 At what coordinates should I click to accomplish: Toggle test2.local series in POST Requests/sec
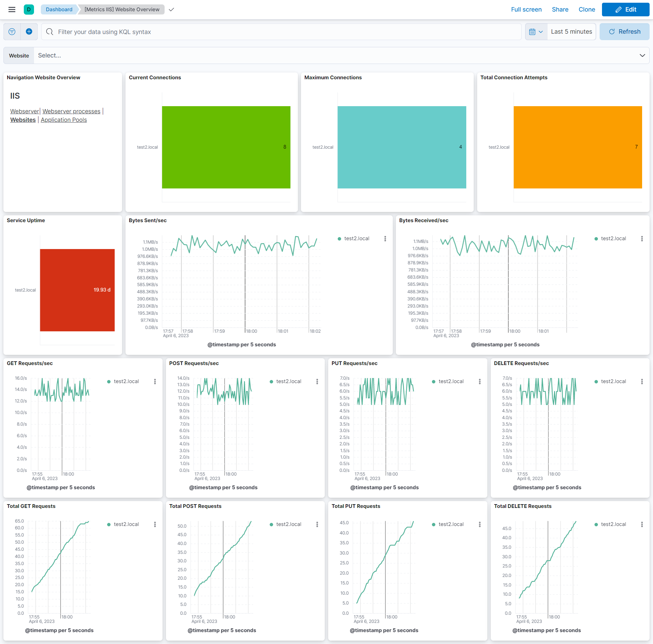coord(288,381)
